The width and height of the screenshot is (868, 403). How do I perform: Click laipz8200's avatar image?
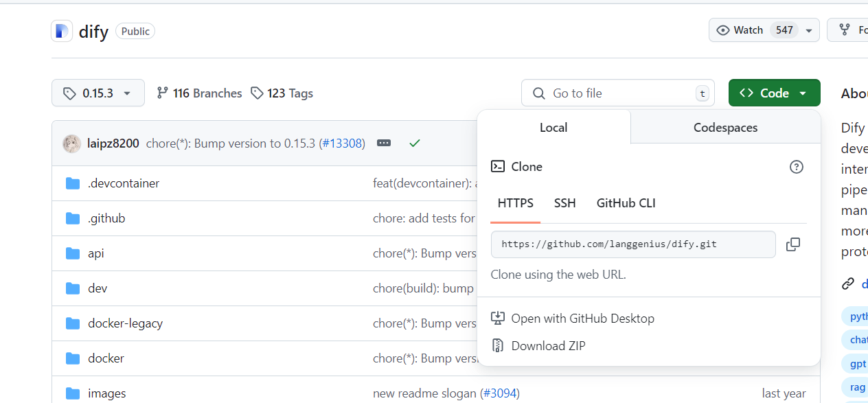(72, 143)
